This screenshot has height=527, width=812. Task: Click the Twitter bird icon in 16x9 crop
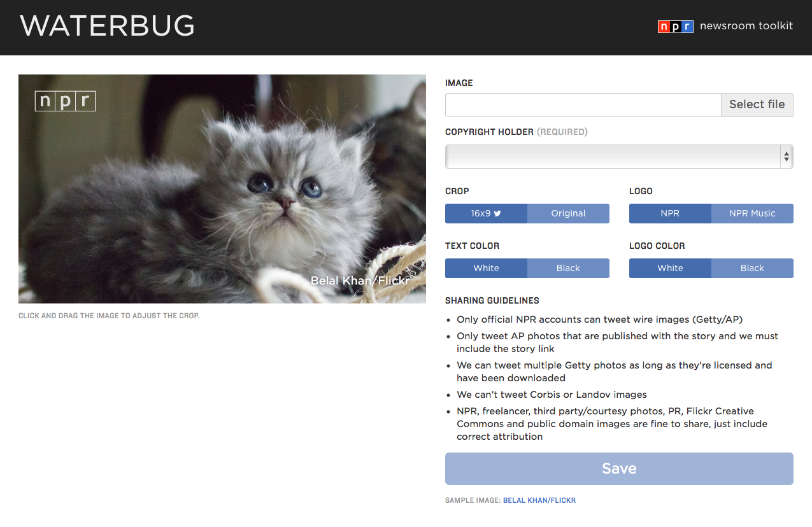497,213
